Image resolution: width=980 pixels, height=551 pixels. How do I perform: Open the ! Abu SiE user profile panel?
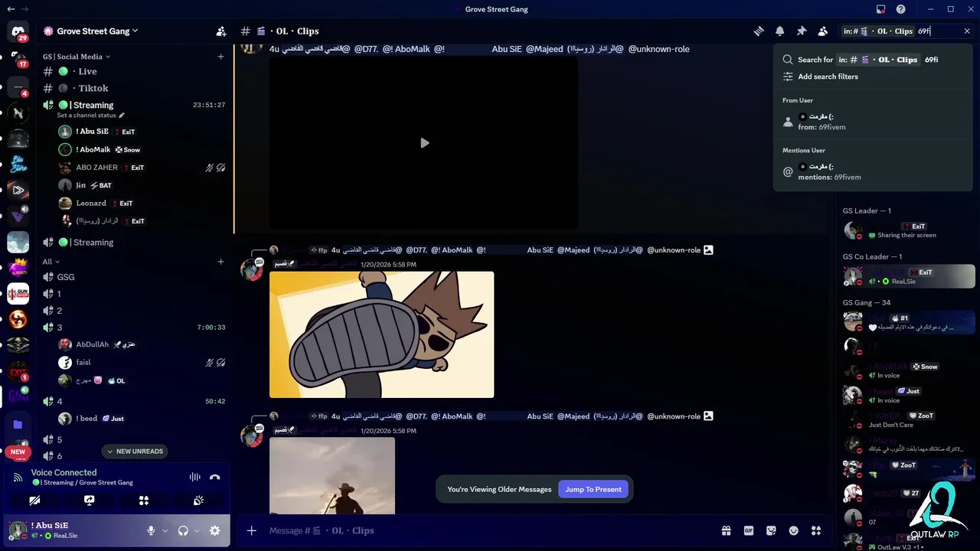73,530
